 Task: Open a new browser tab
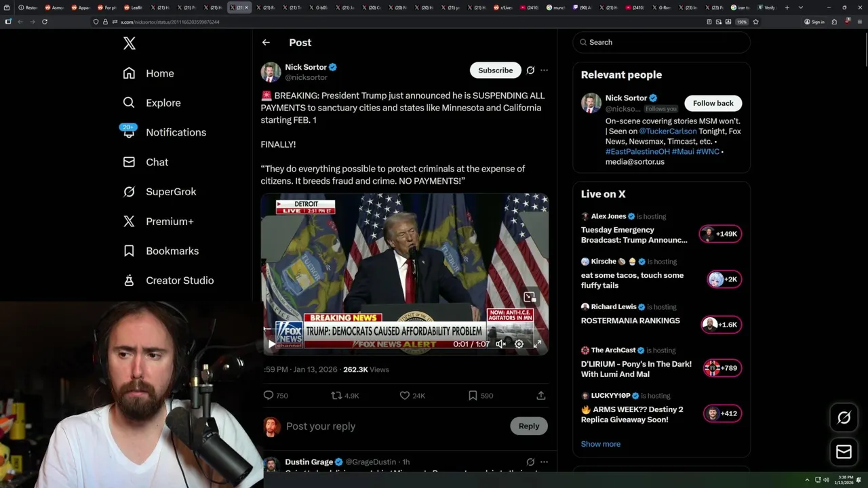tap(787, 7)
